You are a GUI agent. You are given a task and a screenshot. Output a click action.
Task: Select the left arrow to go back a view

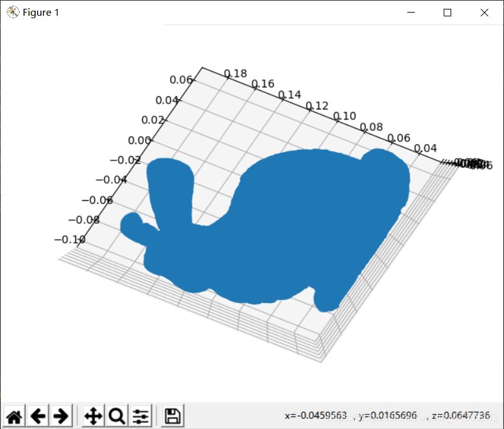tap(38, 416)
